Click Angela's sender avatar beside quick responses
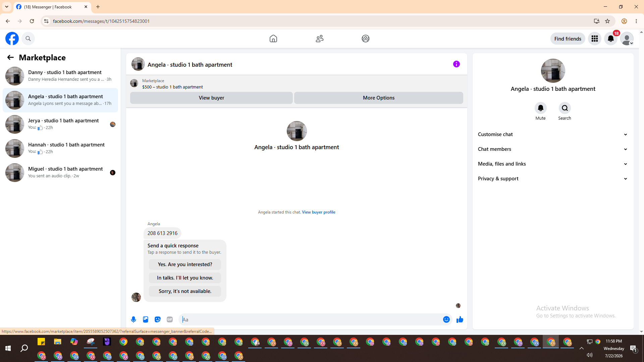The image size is (644, 362). coord(136,297)
